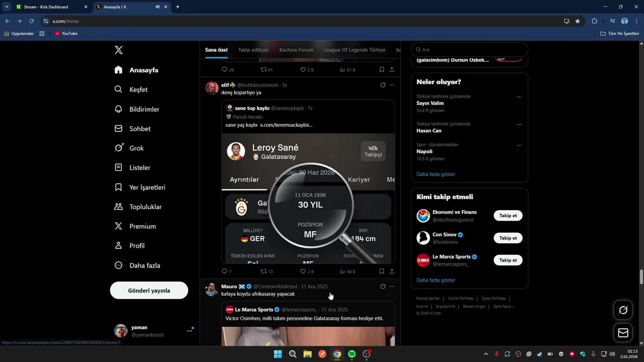Viewport: 644px width, 362px height.
Task: Open File Explorer from taskbar
Action: coord(307,354)
